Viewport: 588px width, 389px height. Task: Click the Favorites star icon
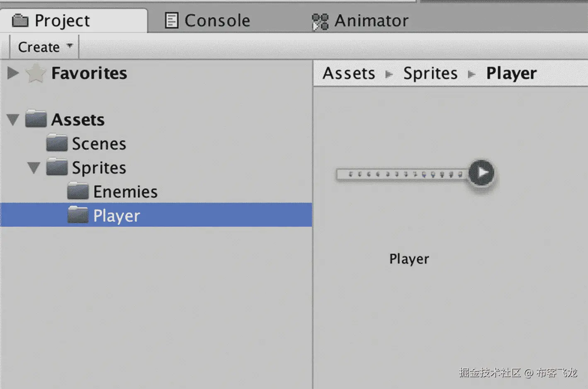click(x=36, y=73)
